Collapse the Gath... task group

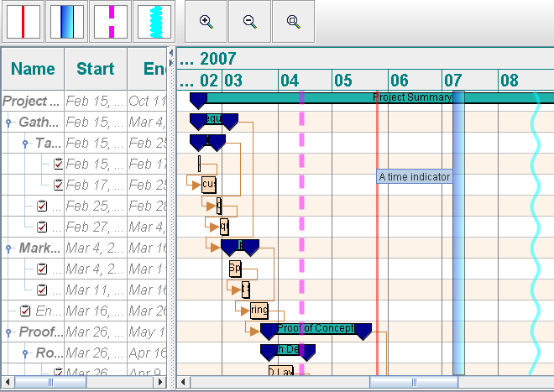coord(9,123)
